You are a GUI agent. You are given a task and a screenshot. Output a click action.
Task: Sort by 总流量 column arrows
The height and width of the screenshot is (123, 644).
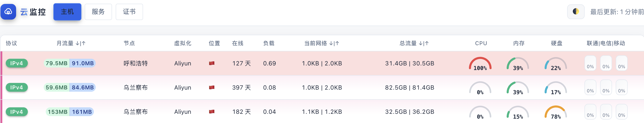coord(423,43)
